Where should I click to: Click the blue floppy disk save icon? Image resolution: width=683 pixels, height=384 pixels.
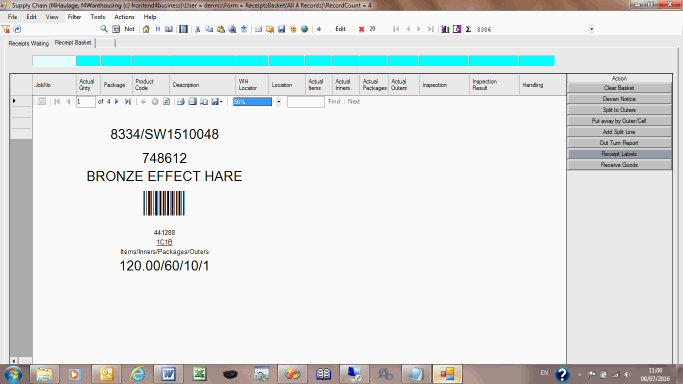[x=281, y=29]
